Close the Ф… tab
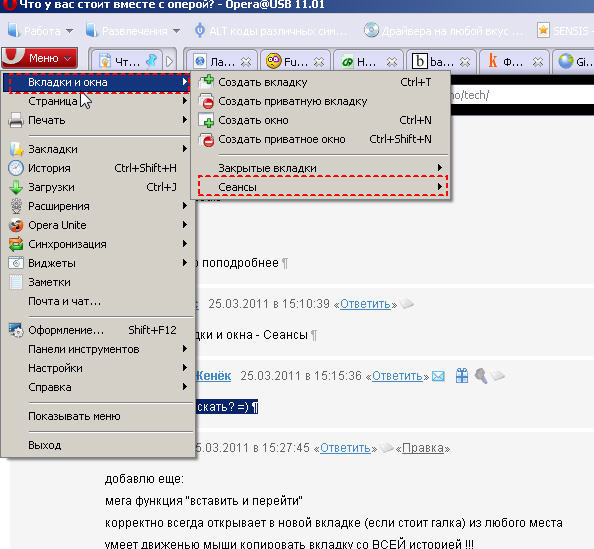The image size is (594, 549). tap(538, 61)
